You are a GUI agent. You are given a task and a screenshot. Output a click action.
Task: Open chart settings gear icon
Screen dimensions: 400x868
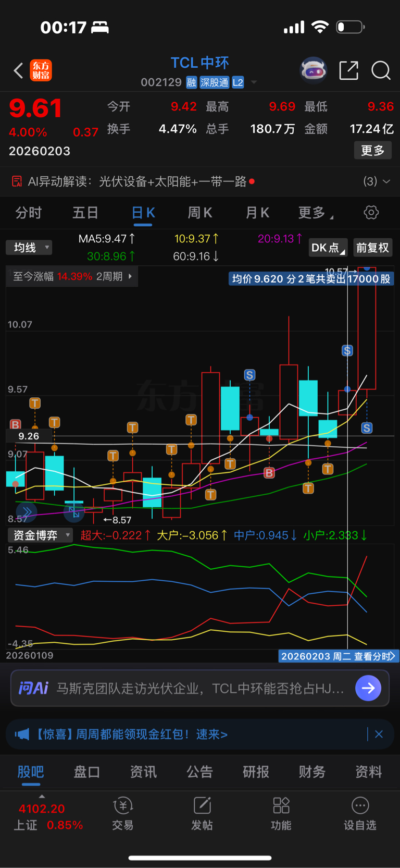(371, 213)
